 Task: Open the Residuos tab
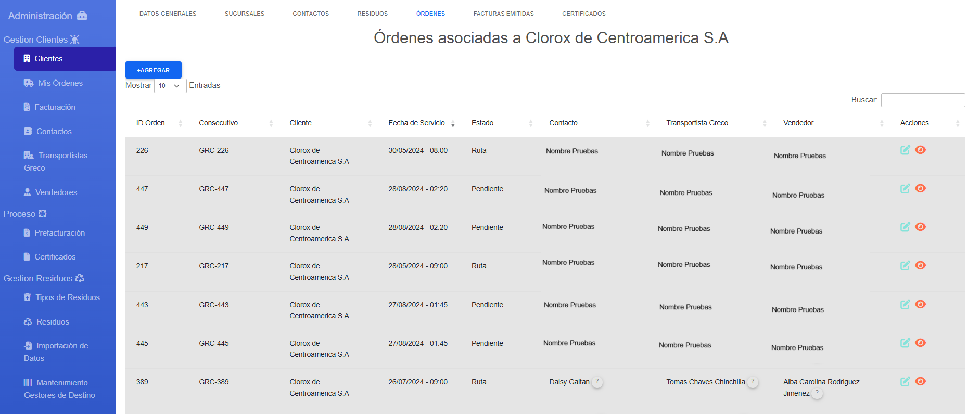click(x=372, y=14)
